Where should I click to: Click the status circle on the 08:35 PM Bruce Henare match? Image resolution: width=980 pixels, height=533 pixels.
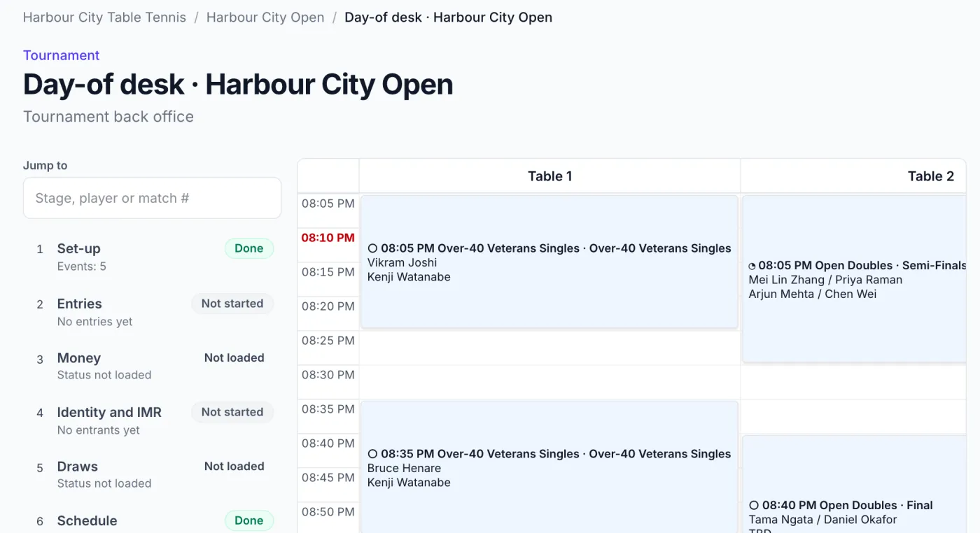click(372, 454)
